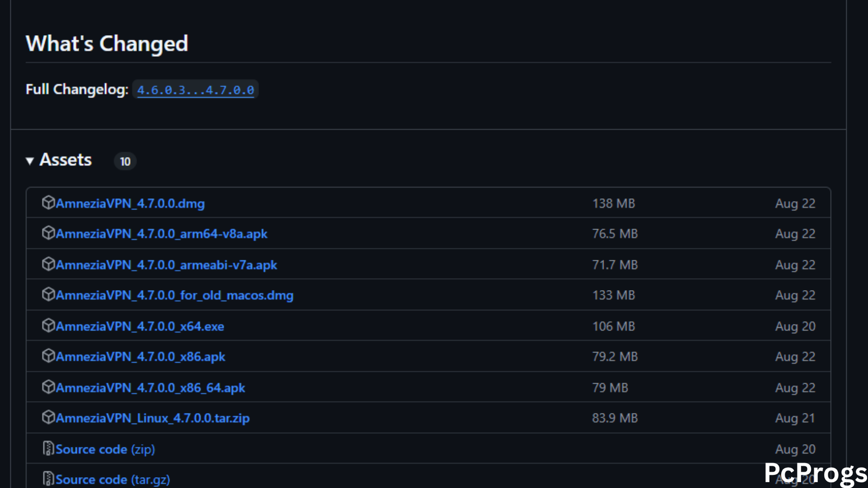Download AmneziaVPN_4.7.0.0_arm64-v8a.apk
Image resolution: width=868 pixels, height=488 pixels.
click(x=162, y=234)
